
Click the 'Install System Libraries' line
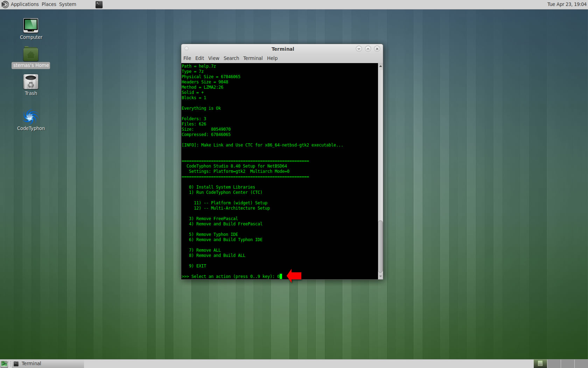click(x=222, y=187)
